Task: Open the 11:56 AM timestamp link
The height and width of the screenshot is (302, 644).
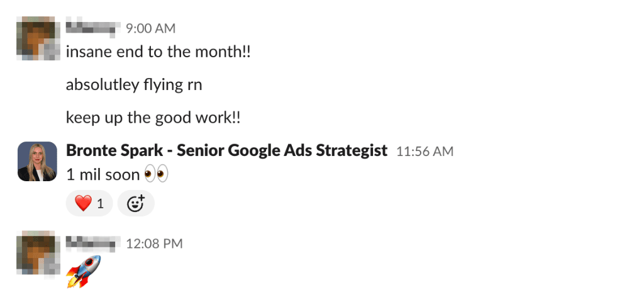Action: 425,152
